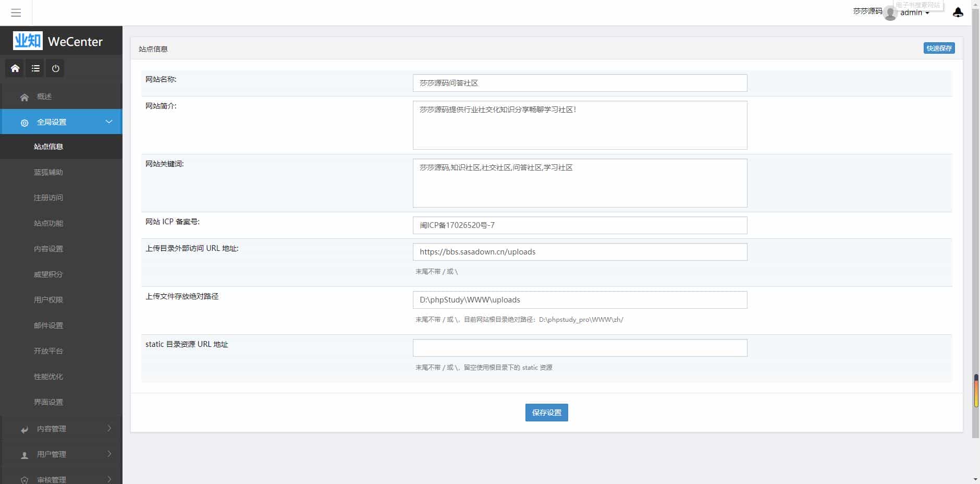
Task: Focus the 网站名称 input field
Action: (x=580, y=83)
